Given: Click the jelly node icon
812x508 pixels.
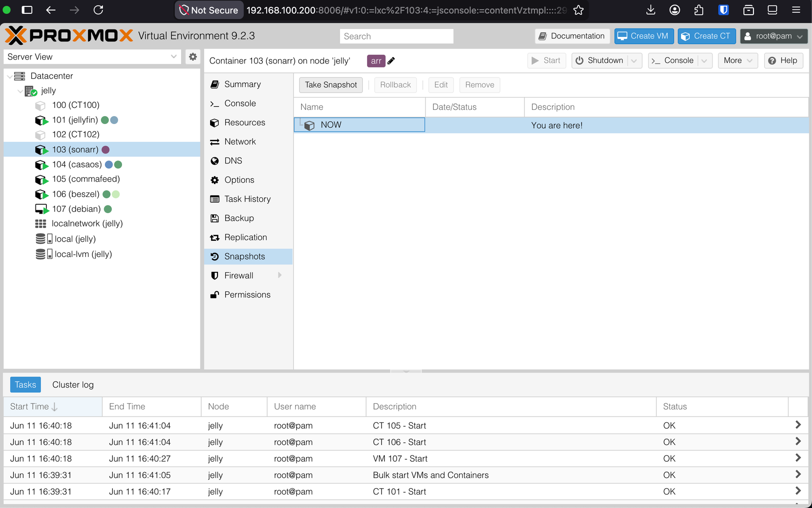Looking at the screenshot, I should 31,91.
